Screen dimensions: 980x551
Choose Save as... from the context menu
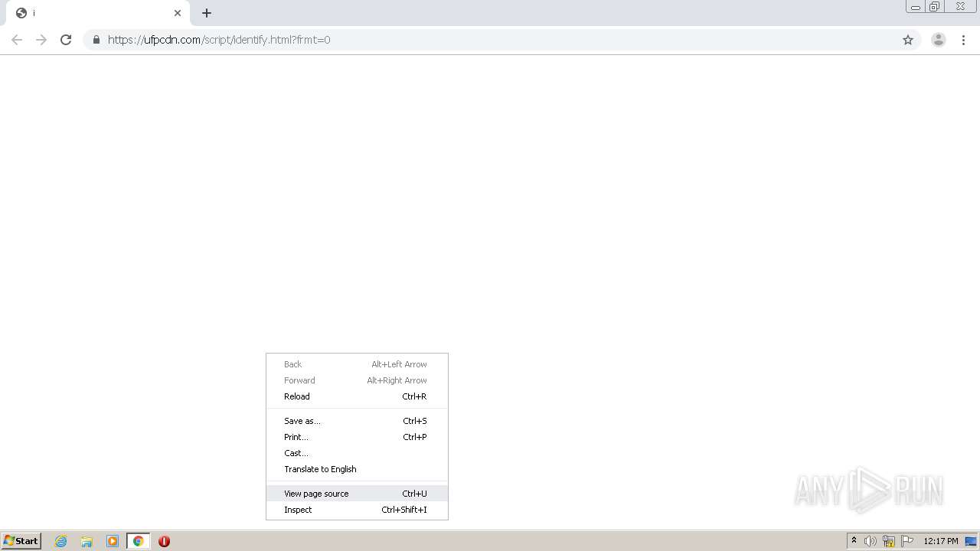pyautogui.click(x=357, y=421)
